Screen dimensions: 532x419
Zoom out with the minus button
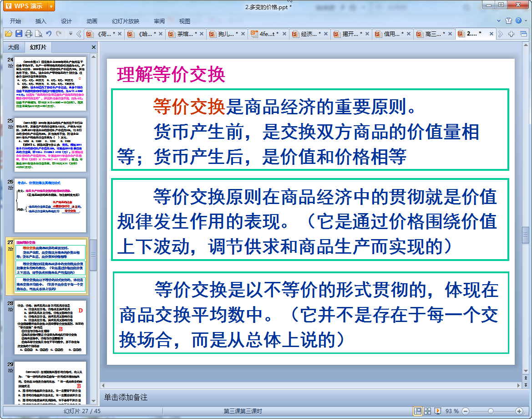(x=466, y=411)
